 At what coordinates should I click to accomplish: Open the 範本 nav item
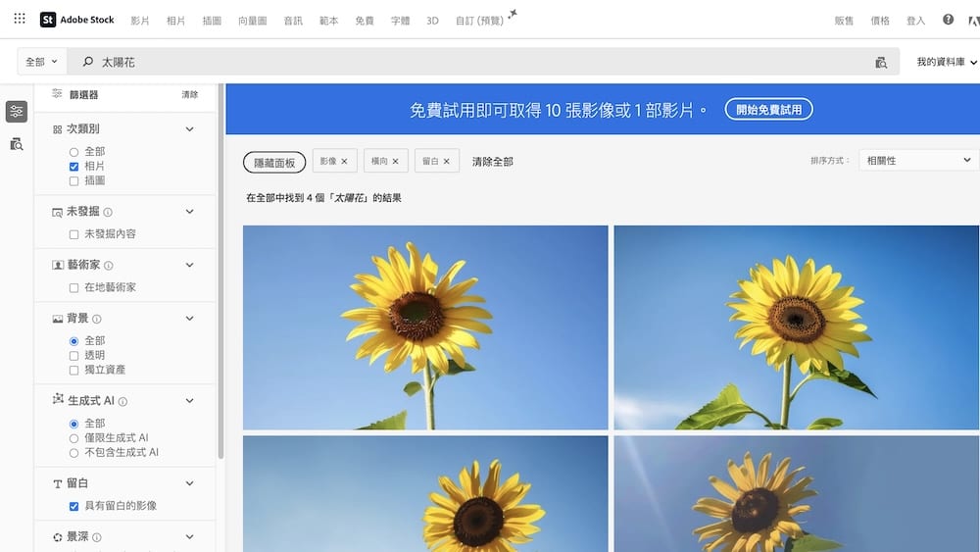[328, 21]
